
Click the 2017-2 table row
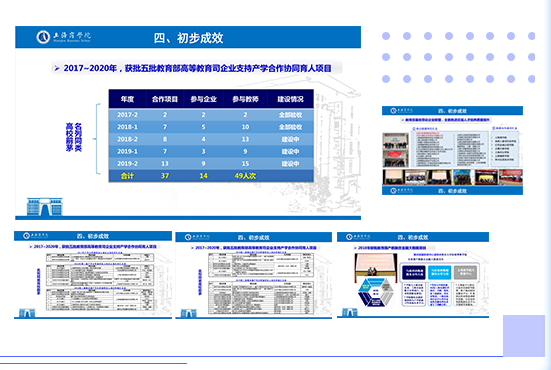[211, 115]
